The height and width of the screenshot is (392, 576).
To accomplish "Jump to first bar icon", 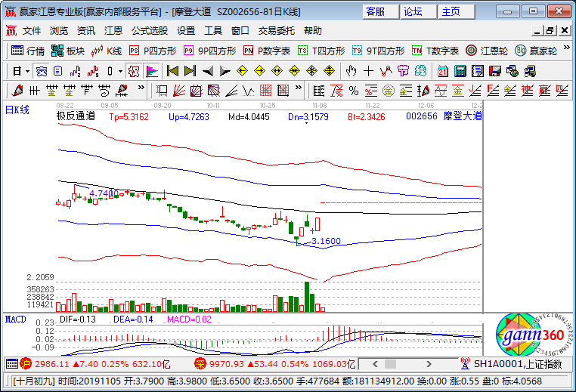I will tap(172, 71).
